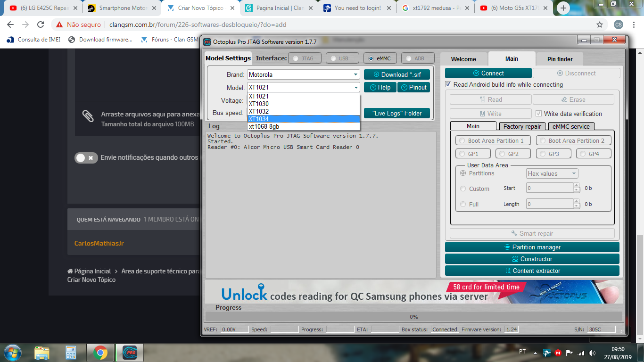Click the volume icon in system tray
Image resolution: width=644 pixels, height=362 pixels.
click(591, 353)
